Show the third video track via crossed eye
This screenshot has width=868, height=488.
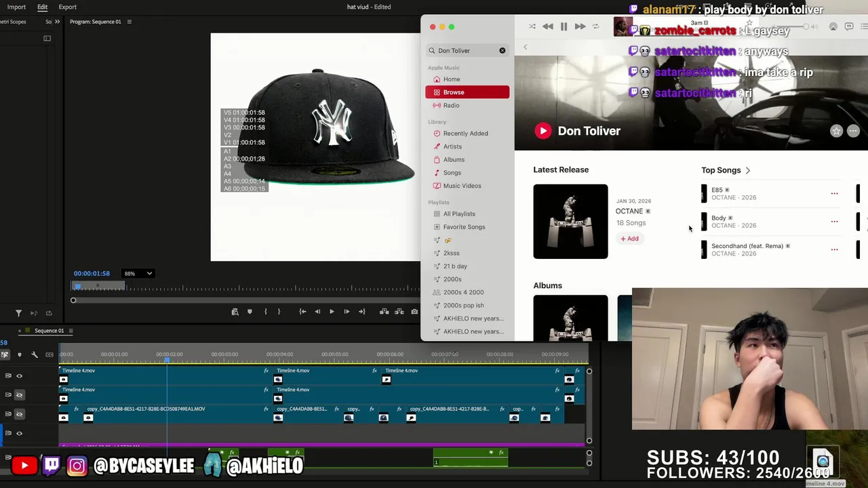click(x=19, y=413)
